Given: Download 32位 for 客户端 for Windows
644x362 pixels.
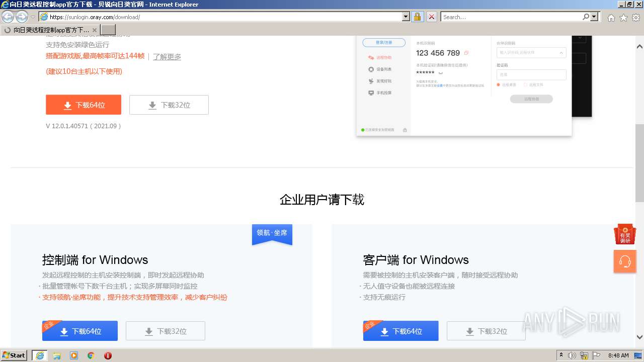Looking at the screenshot, I should [486, 331].
